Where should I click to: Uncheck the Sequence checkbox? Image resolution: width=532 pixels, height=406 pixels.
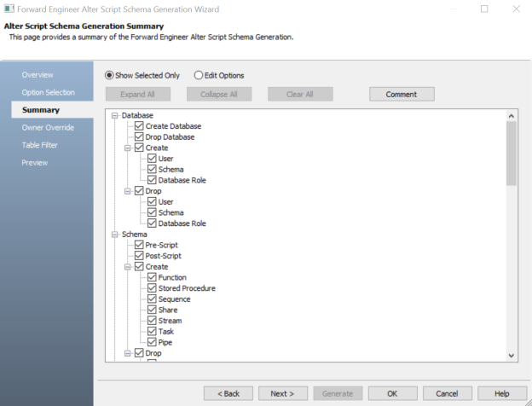coord(152,299)
